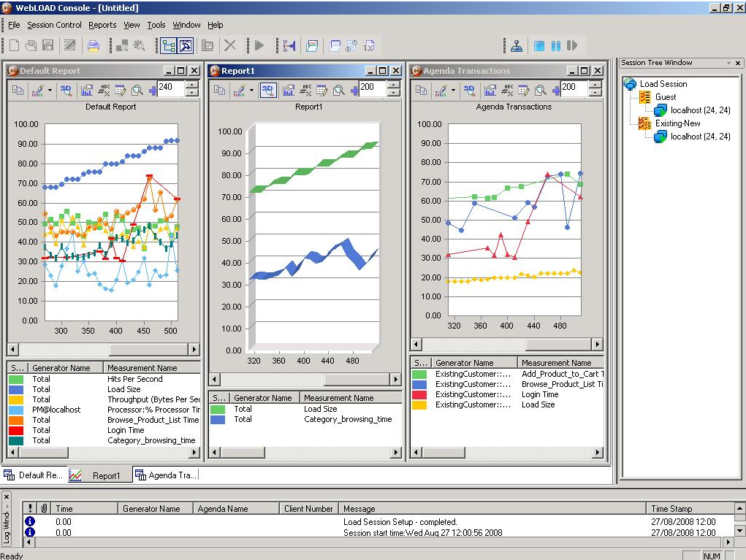746x560 pixels.
Task: Click the copy icon in Default Report toolbar
Action: pyautogui.click(x=18, y=90)
